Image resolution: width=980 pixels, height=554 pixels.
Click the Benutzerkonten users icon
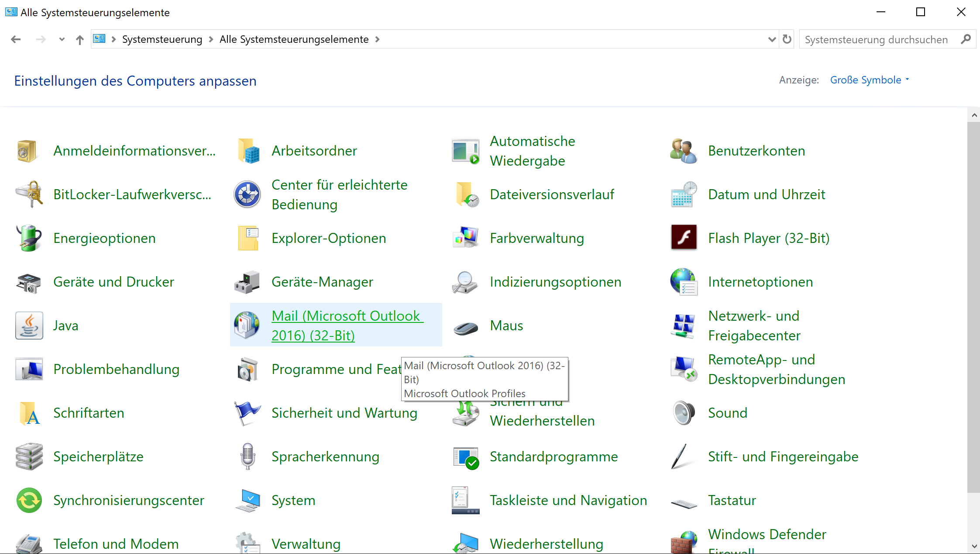[683, 150]
